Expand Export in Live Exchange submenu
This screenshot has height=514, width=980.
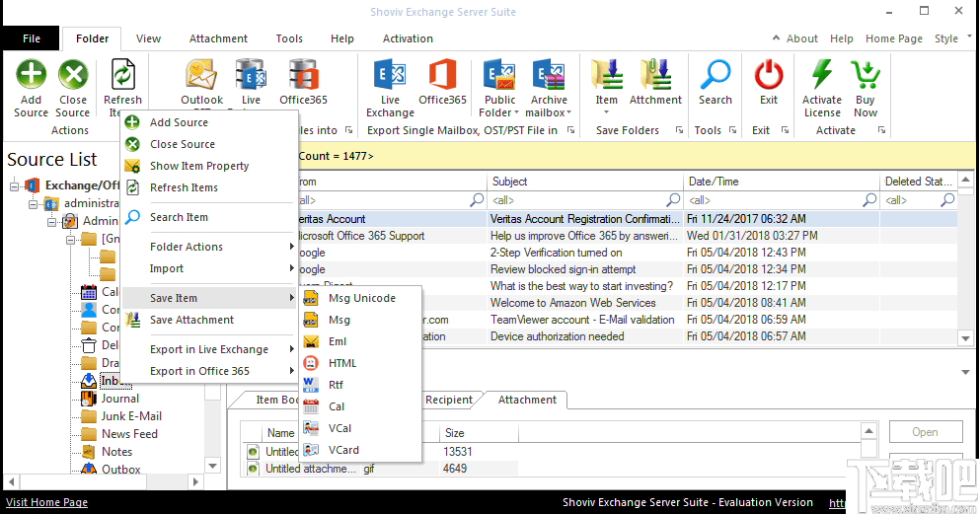click(209, 349)
